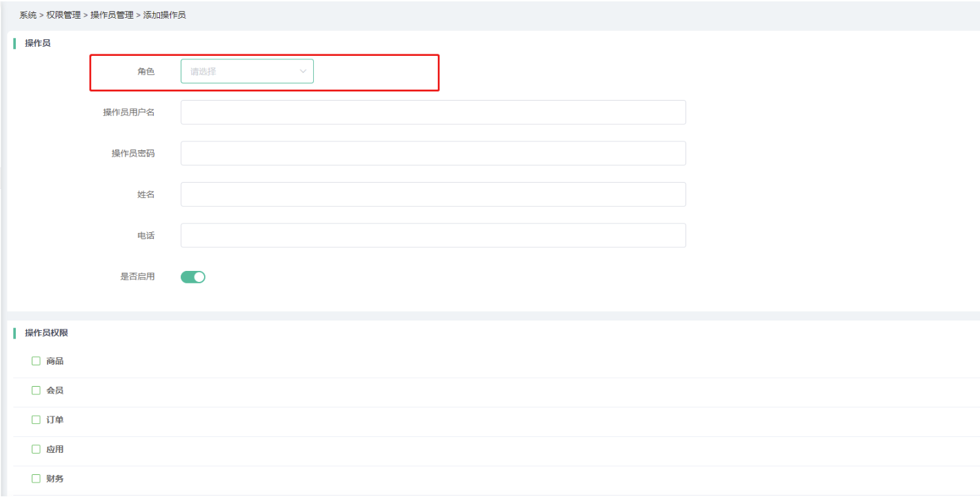Click the 电话 input field
Screen dimensions: 980x497
[x=433, y=235]
